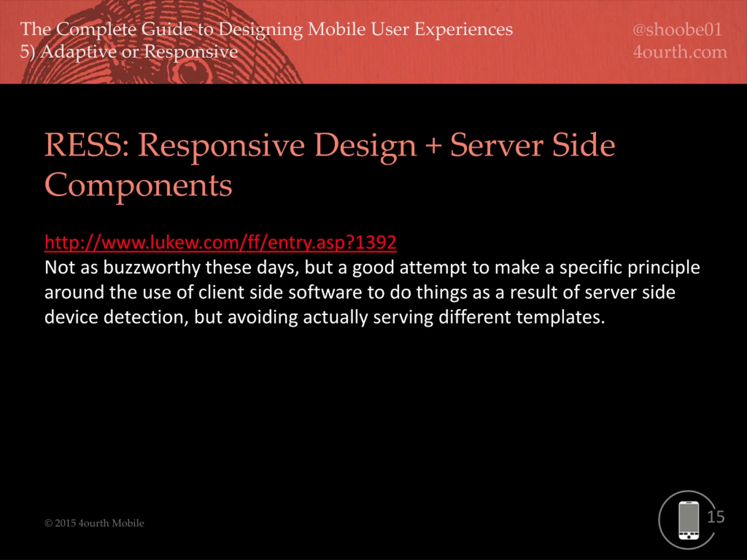The image size is (747, 560).
Task: Click the '5) Adaptive or Responsive' subtitle
Action: click(129, 52)
